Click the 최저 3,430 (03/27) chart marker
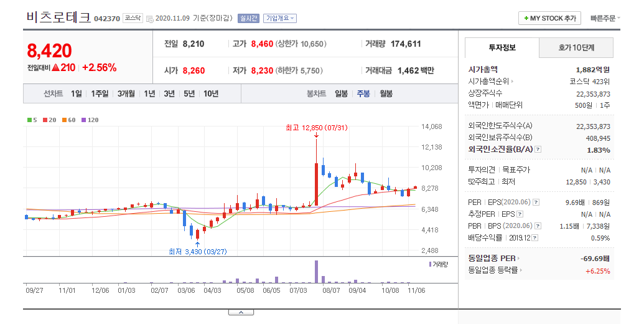 [197, 251]
